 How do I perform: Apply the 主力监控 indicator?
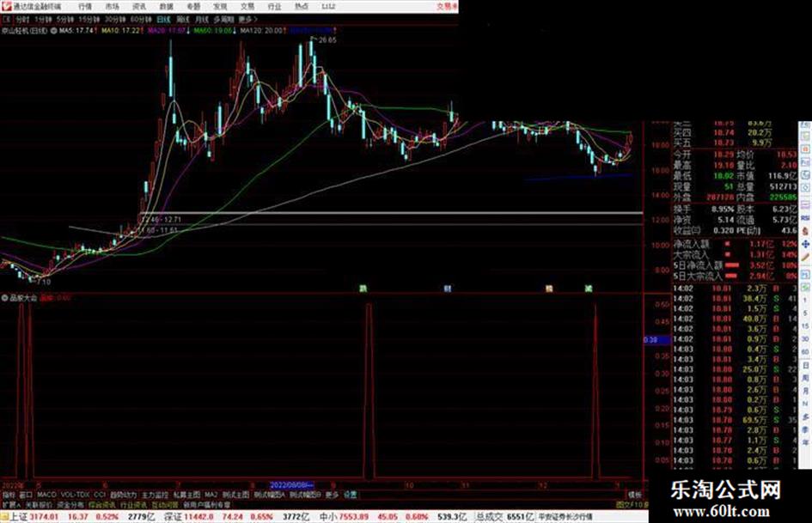(155, 495)
